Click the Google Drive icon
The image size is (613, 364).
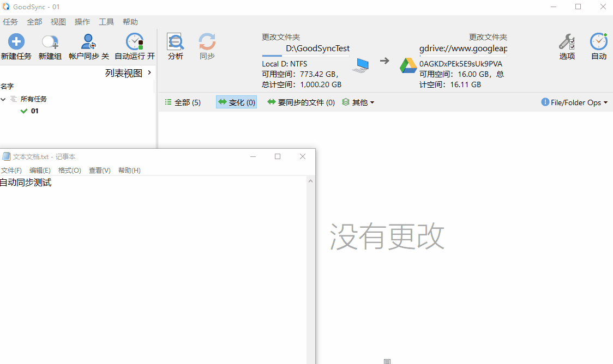coord(408,65)
